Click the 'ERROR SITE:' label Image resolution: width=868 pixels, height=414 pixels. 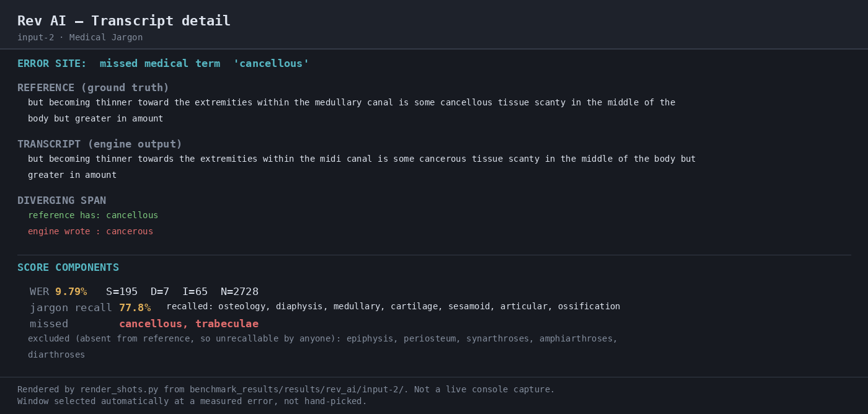click(52, 64)
